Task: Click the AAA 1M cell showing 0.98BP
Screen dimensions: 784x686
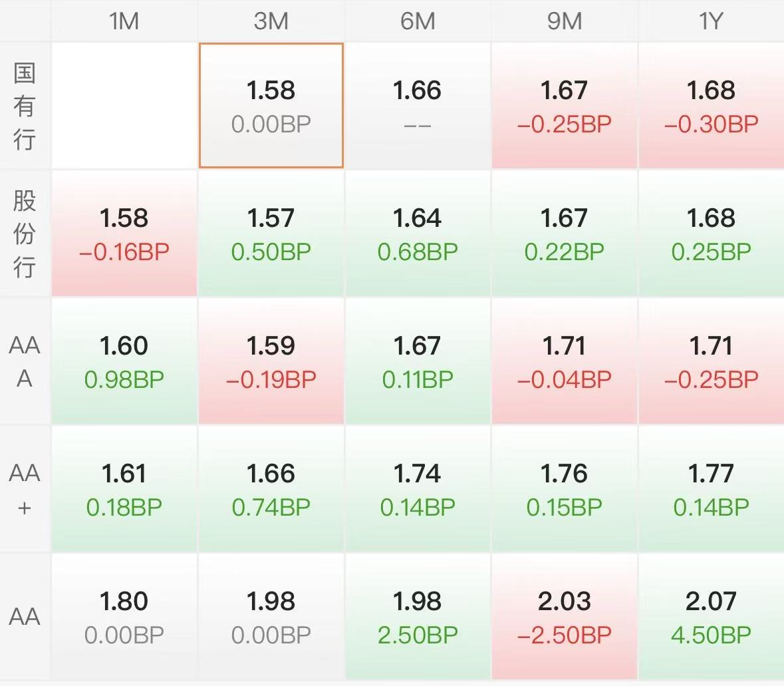Action: point(124,361)
